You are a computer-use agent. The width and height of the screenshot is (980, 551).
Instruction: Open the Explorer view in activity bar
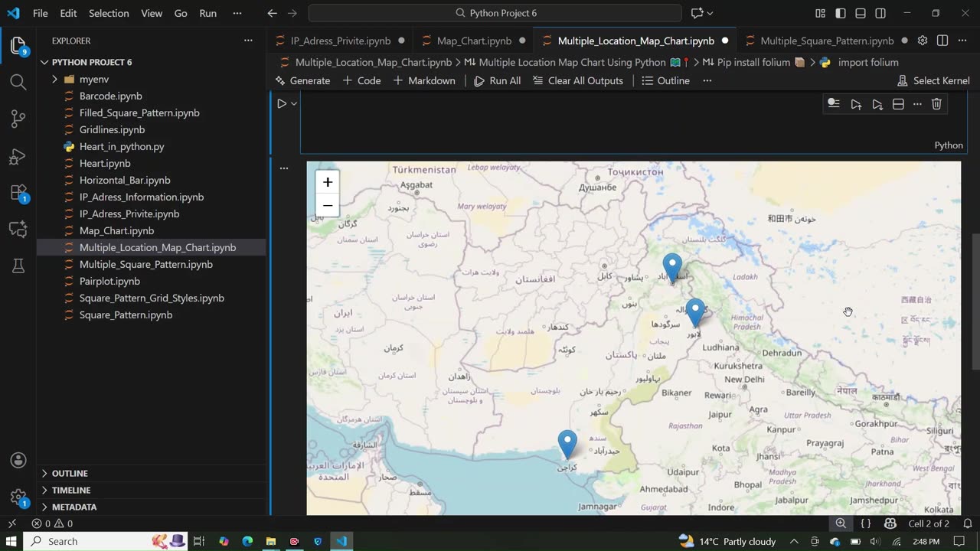(18, 46)
